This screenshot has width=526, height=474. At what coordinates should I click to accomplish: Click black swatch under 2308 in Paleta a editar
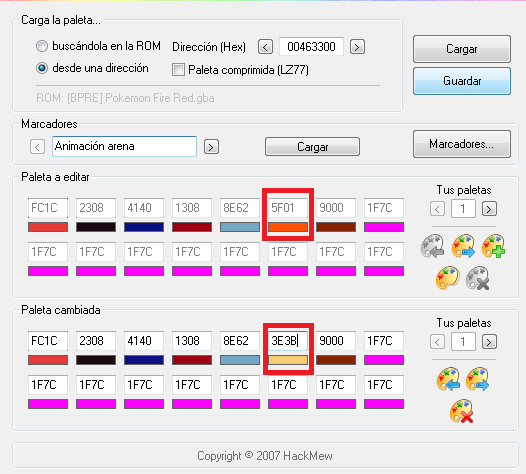96,227
